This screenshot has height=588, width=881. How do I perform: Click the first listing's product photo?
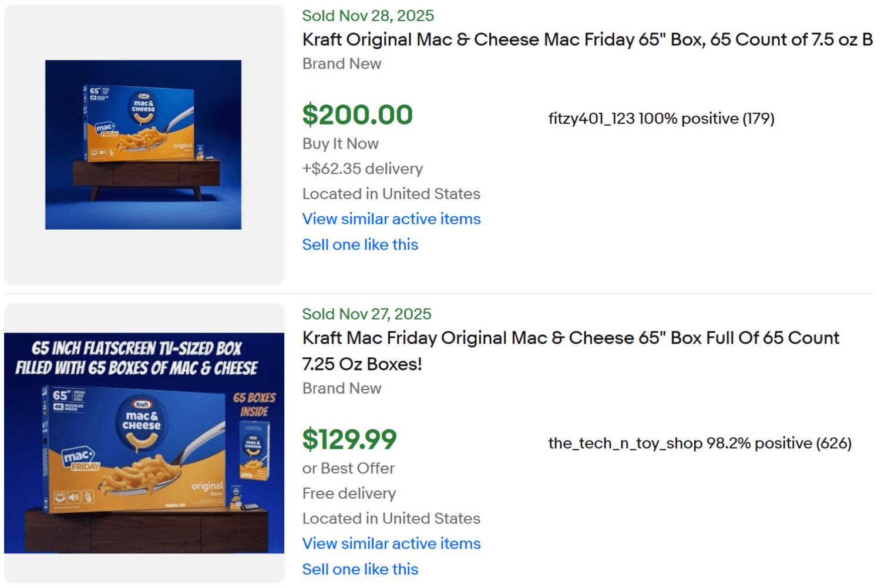click(143, 145)
